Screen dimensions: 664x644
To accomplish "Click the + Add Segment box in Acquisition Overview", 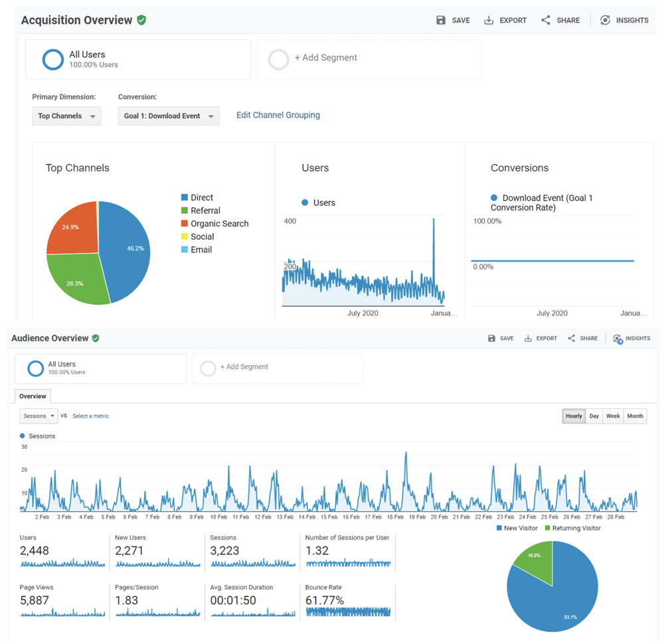I will (x=369, y=59).
